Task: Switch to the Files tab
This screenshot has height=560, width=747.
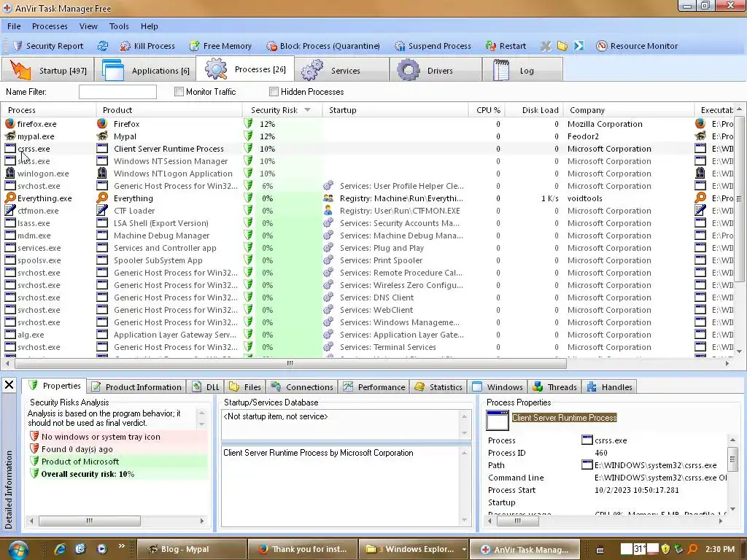Action: [245, 386]
